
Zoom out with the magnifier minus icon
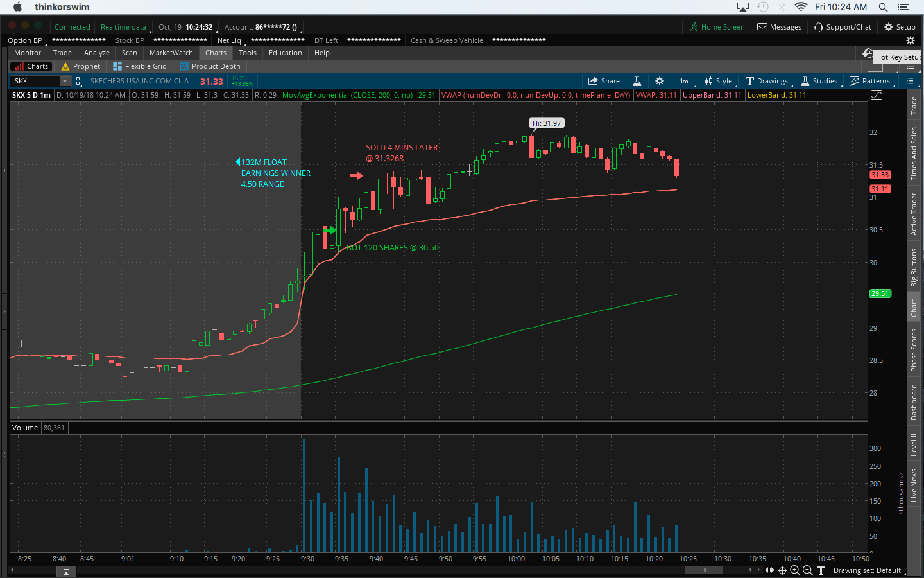pyautogui.click(x=808, y=570)
